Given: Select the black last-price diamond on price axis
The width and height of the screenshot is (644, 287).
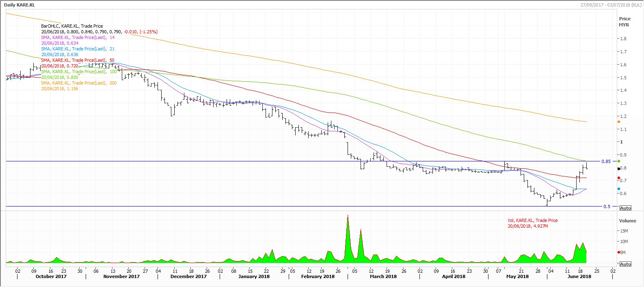Looking at the screenshot, I should (618, 168).
